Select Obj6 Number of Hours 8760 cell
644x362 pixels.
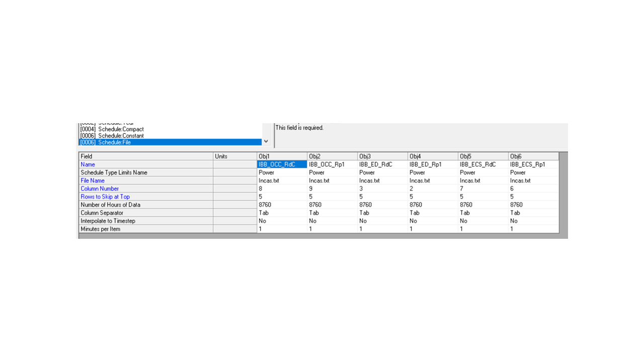coord(533,205)
